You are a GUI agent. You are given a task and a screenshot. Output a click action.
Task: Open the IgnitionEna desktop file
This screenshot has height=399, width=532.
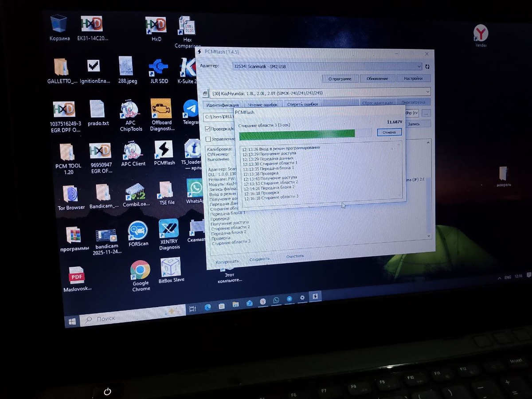pos(94,71)
